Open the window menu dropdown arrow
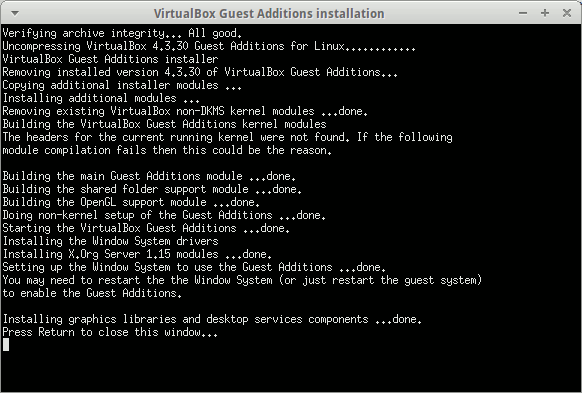The width and height of the screenshot is (582, 393). (x=15, y=13)
